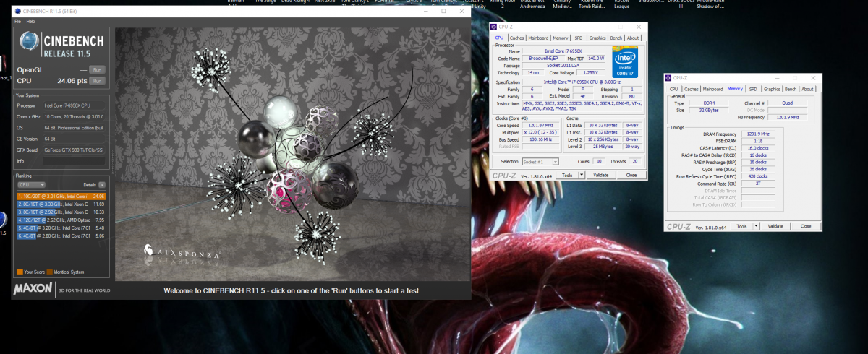The image size is (868, 354).
Task: Click the Cinebench title bar app icon
Action: point(17,12)
